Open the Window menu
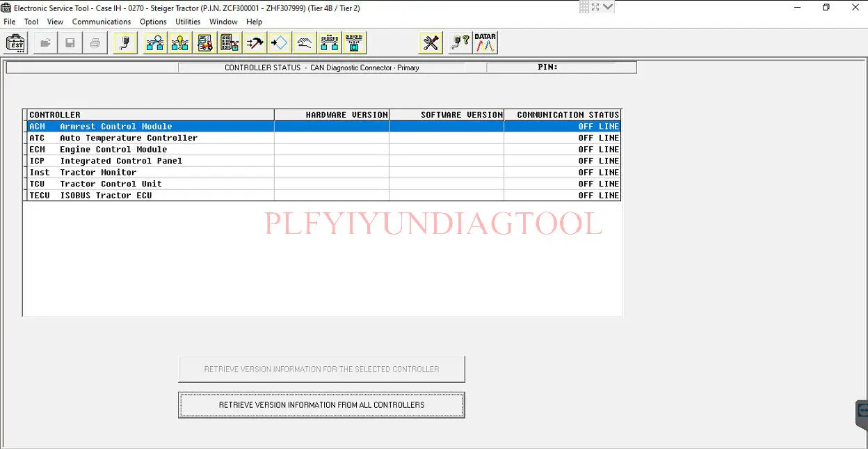This screenshot has height=449, width=868. click(223, 22)
